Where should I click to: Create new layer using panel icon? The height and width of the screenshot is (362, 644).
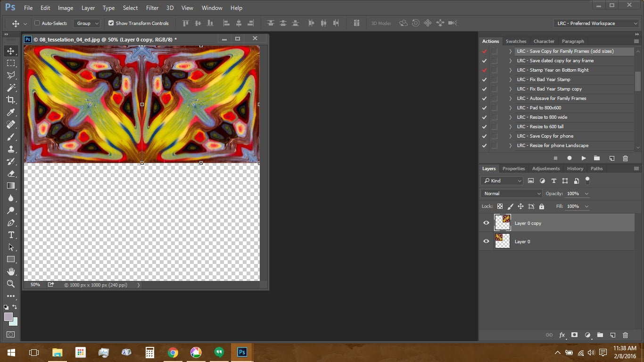tap(612, 335)
